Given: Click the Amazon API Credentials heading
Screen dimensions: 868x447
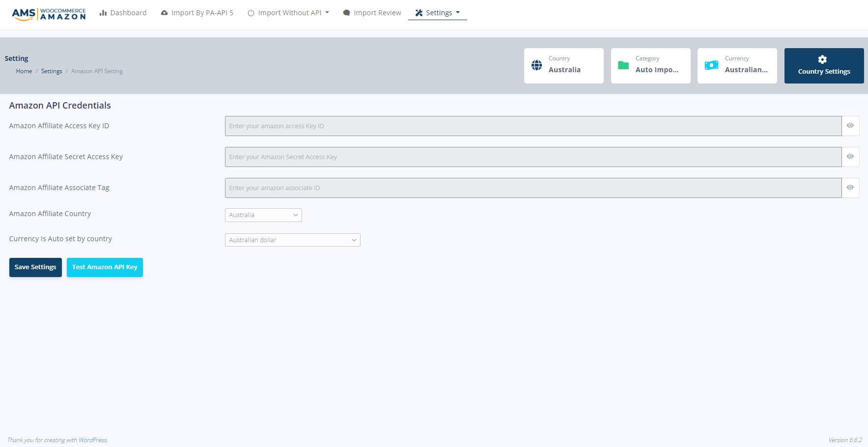Looking at the screenshot, I should click(60, 106).
